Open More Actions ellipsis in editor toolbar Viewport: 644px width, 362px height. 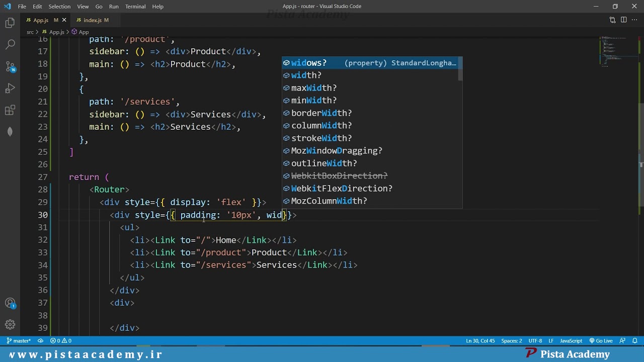coord(634,20)
